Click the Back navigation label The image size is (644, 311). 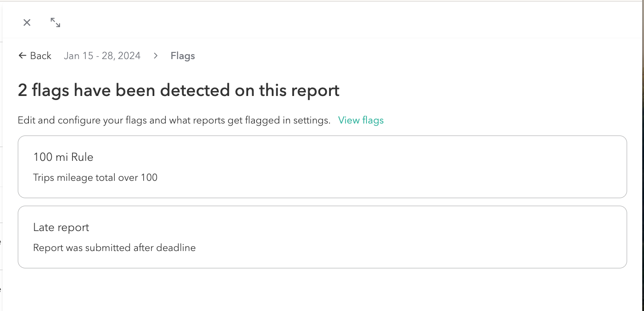(x=40, y=56)
